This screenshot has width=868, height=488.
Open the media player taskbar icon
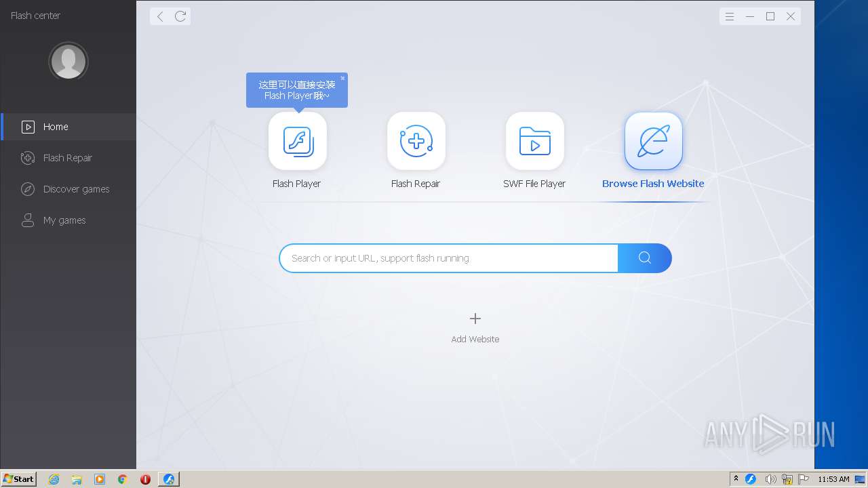[100, 479]
